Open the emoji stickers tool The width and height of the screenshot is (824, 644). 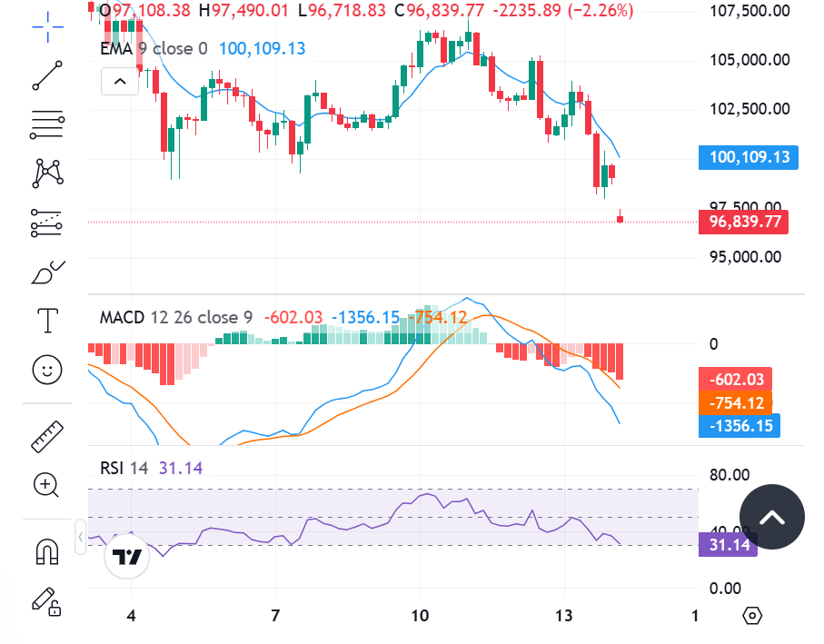point(47,370)
